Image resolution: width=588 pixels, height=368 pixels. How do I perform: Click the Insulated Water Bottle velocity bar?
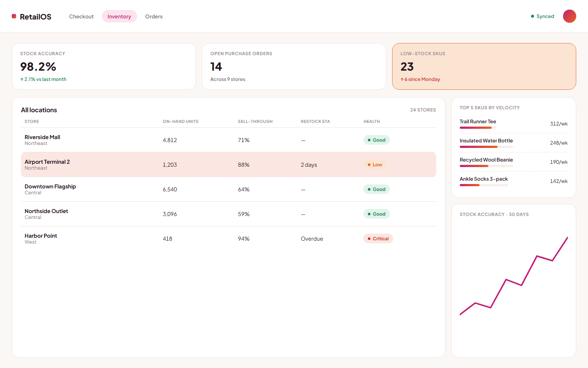point(486,147)
